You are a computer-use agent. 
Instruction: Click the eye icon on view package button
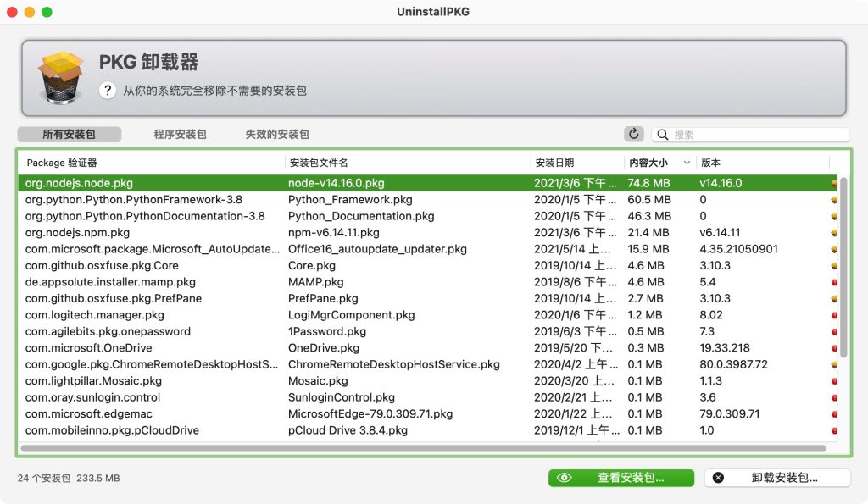pyautogui.click(x=564, y=478)
